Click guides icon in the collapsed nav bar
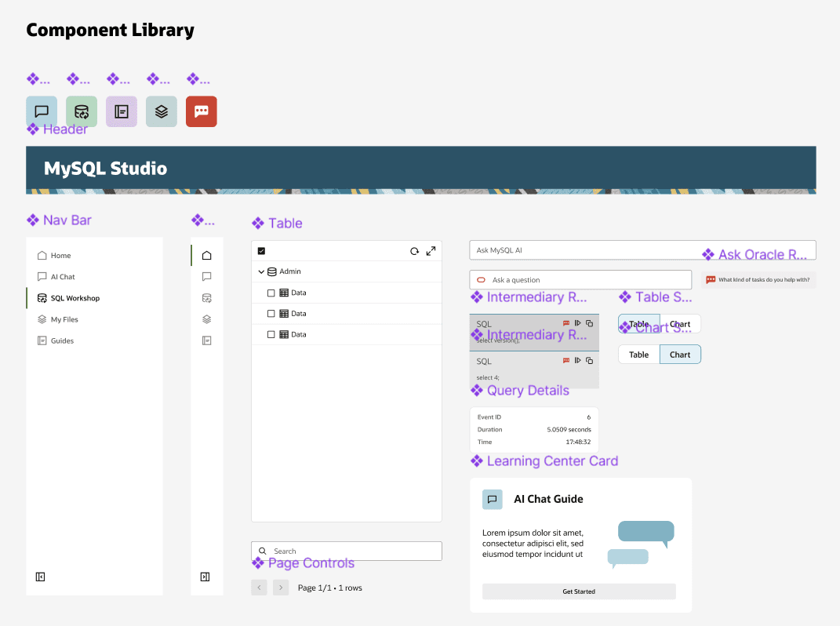Image resolution: width=840 pixels, height=626 pixels. coord(207,341)
